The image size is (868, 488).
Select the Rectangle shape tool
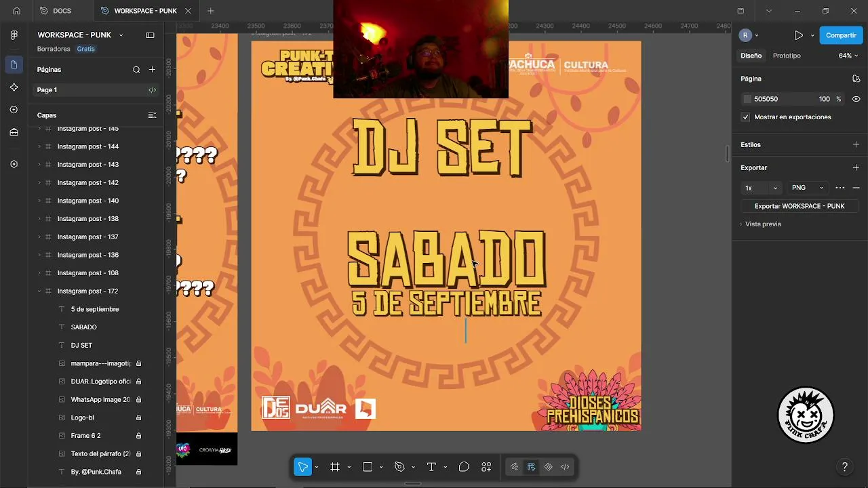pyautogui.click(x=368, y=467)
